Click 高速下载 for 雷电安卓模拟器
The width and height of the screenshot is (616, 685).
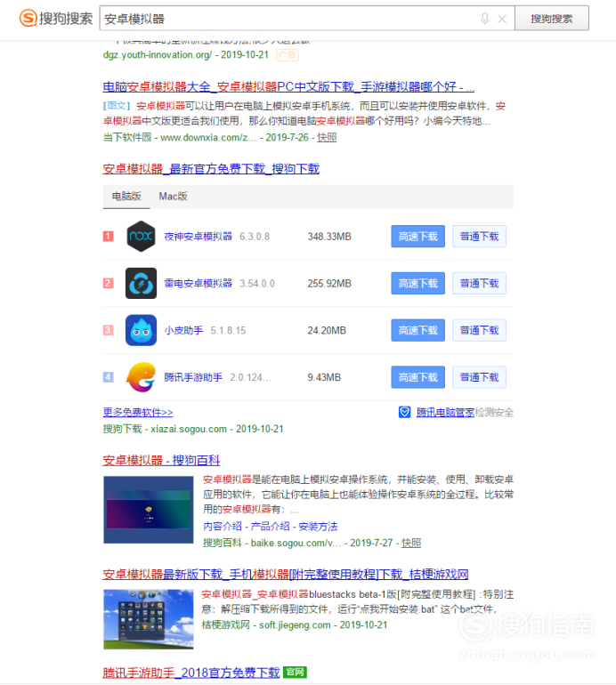point(418,283)
